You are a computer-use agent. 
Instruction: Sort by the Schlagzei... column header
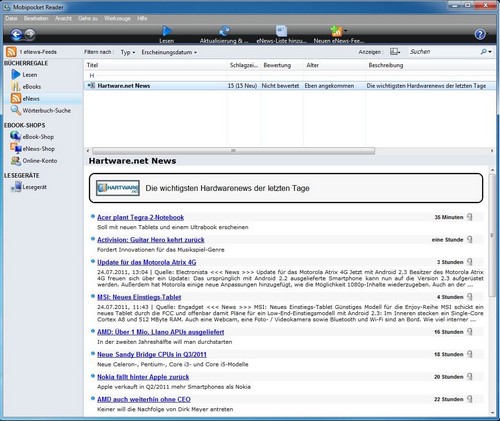point(244,65)
